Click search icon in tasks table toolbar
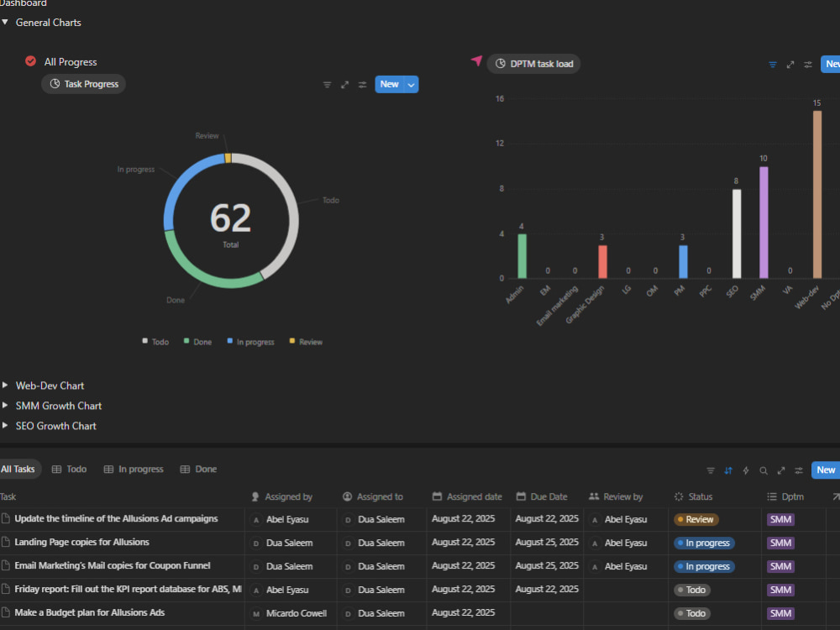 pos(764,470)
